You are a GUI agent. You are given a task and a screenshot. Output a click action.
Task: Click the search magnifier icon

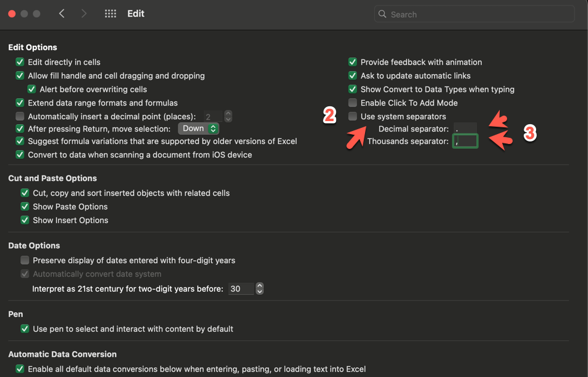[x=382, y=14]
